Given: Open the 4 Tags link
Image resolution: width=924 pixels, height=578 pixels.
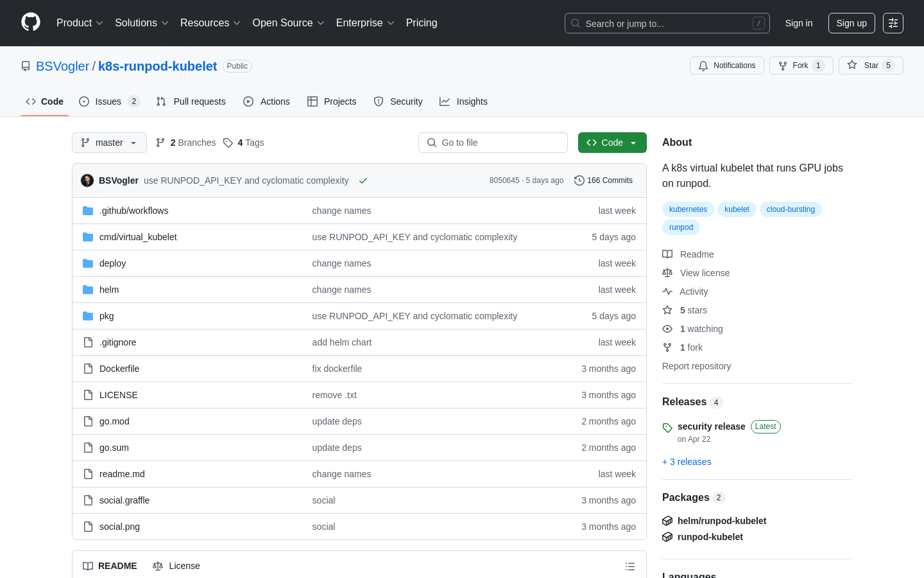Looking at the screenshot, I should click(x=244, y=143).
